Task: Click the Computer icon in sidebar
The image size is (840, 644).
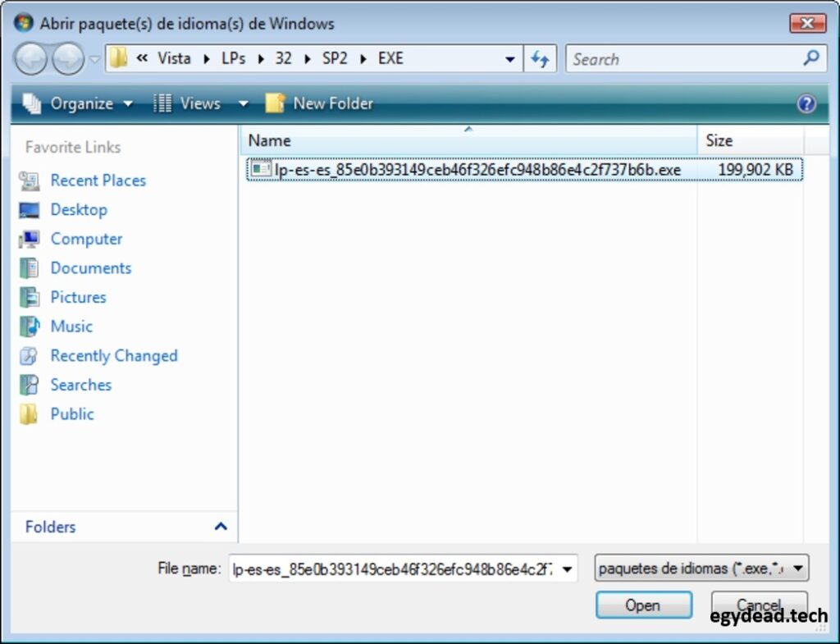Action: point(29,239)
